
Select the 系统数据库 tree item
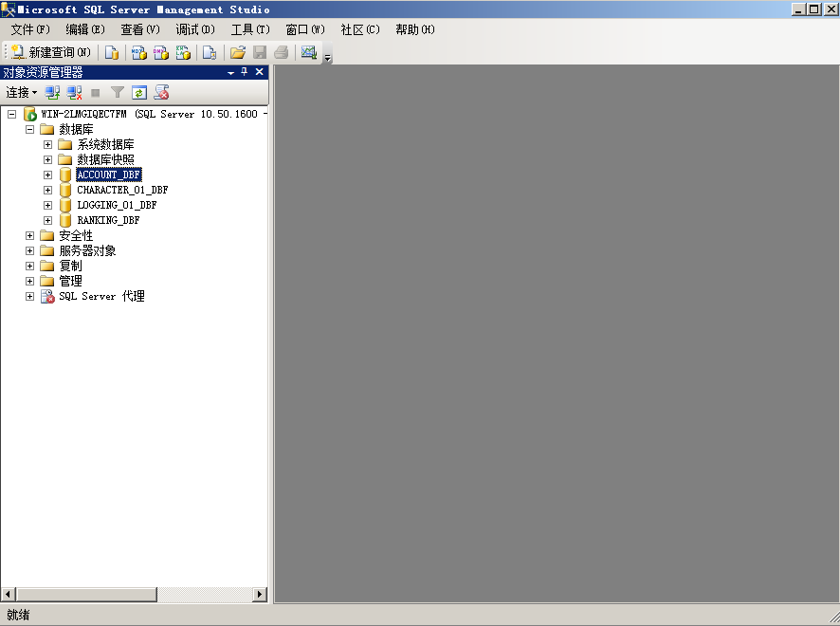click(105, 145)
